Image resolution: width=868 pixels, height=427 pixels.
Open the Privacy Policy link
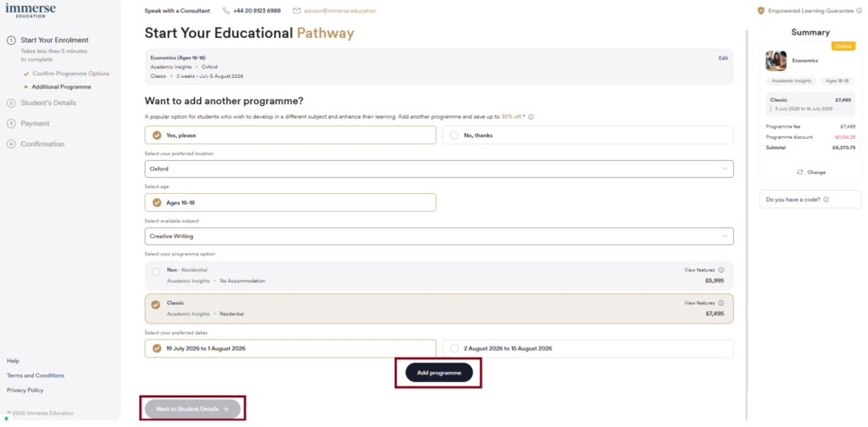pyautogui.click(x=25, y=391)
